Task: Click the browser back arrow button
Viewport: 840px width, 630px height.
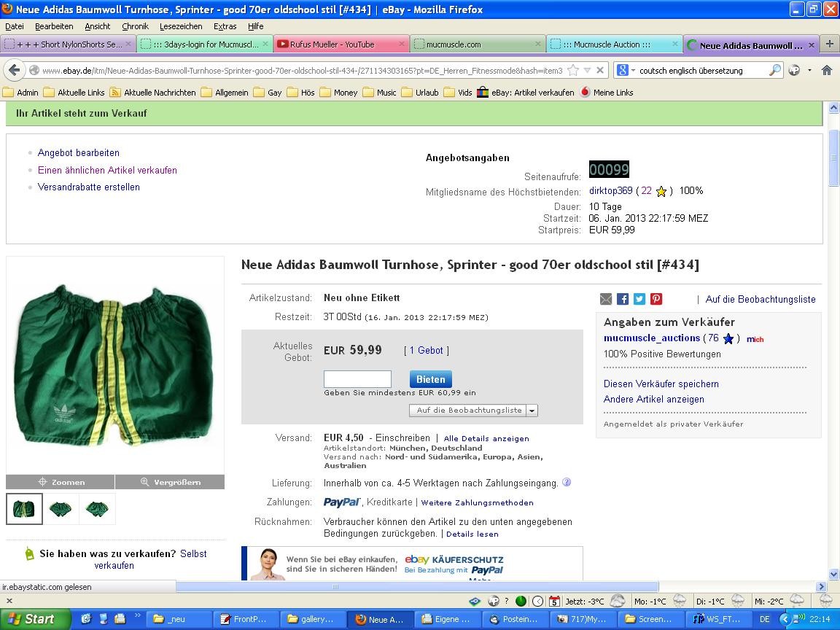Action: pos(15,70)
